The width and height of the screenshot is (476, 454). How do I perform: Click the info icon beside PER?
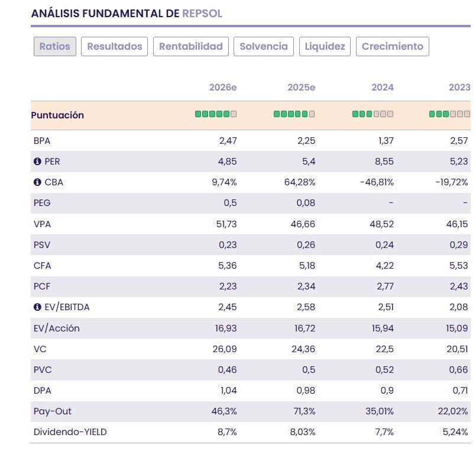point(37,162)
